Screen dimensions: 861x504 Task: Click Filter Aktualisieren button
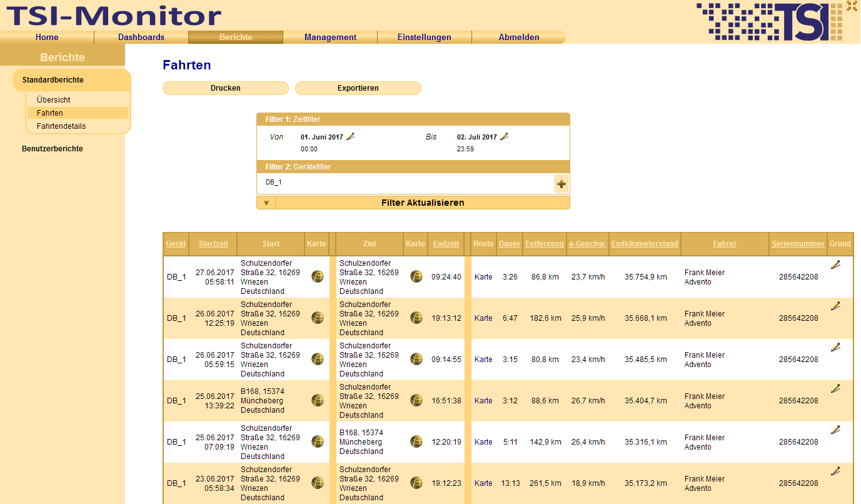[423, 203]
